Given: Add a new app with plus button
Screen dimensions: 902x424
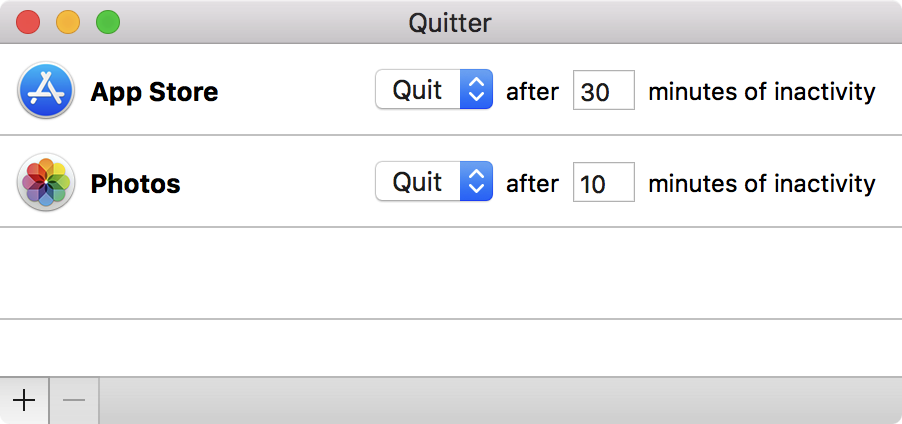Looking at the screenshot, I should click(24, 401).
